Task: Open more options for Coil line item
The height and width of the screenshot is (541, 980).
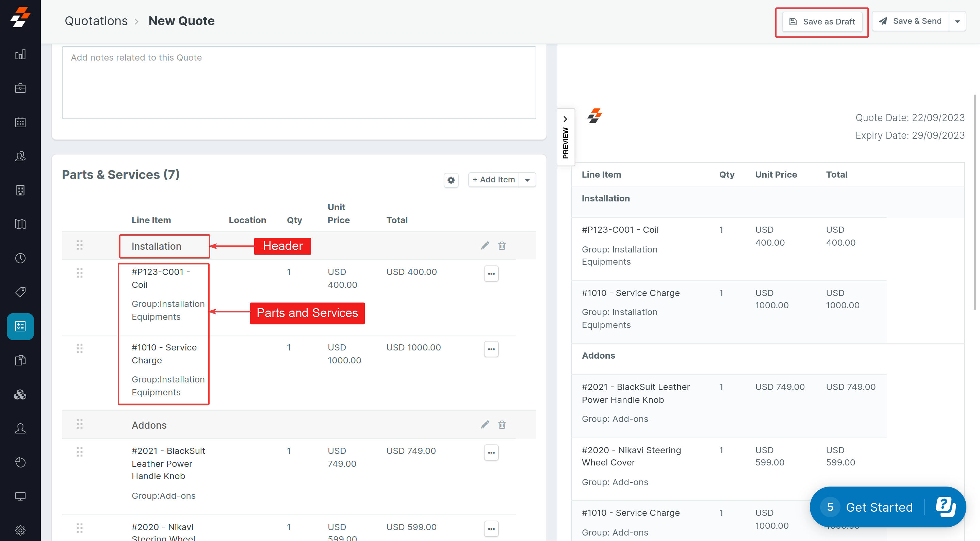Action: point(491,274)
